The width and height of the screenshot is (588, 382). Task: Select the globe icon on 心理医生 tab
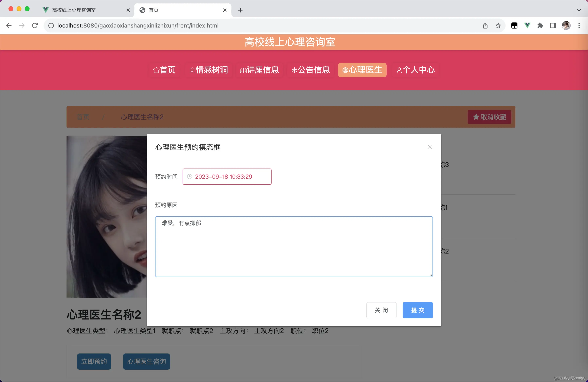click(345, 70)
